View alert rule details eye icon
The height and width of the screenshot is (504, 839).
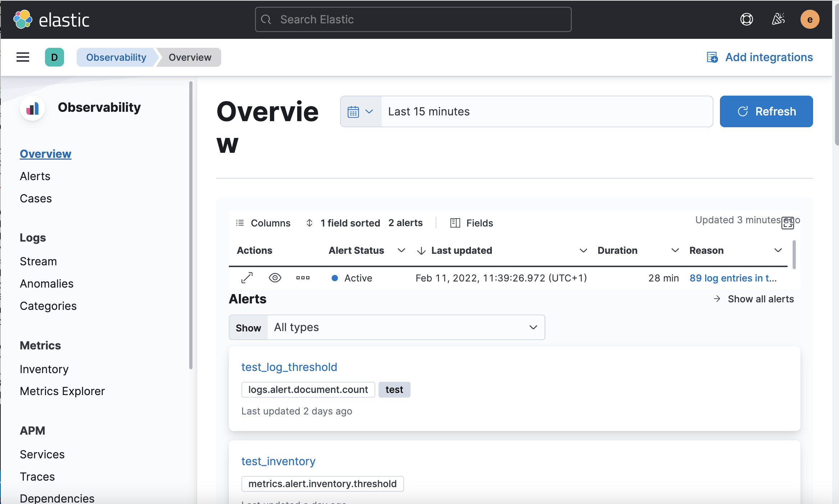[275, 278]
